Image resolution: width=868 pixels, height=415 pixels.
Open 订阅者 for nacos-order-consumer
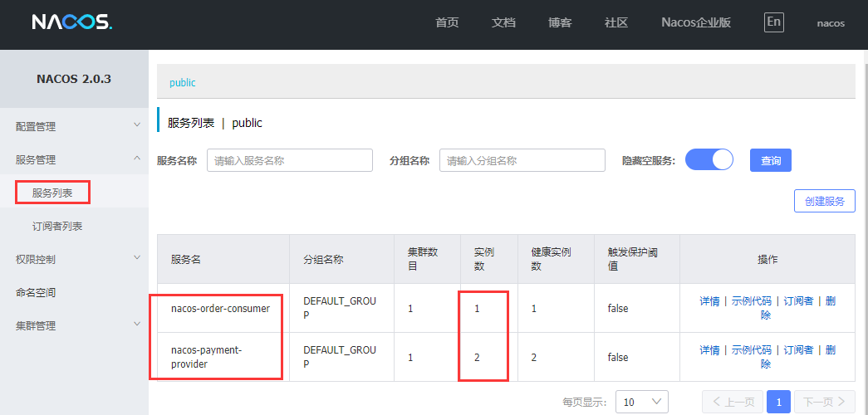(798, 301)
